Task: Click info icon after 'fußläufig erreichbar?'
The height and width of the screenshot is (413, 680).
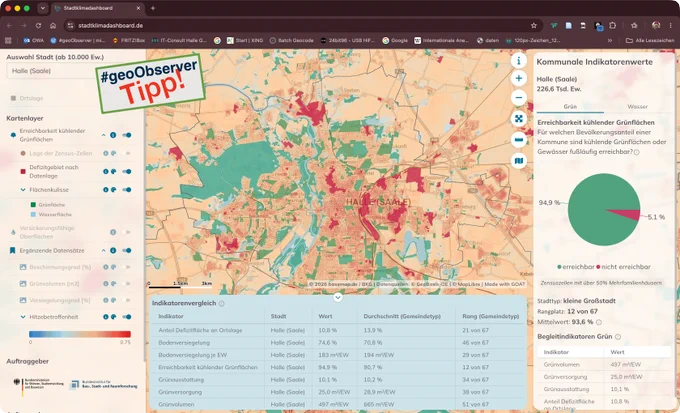Action: click(636, 152)
